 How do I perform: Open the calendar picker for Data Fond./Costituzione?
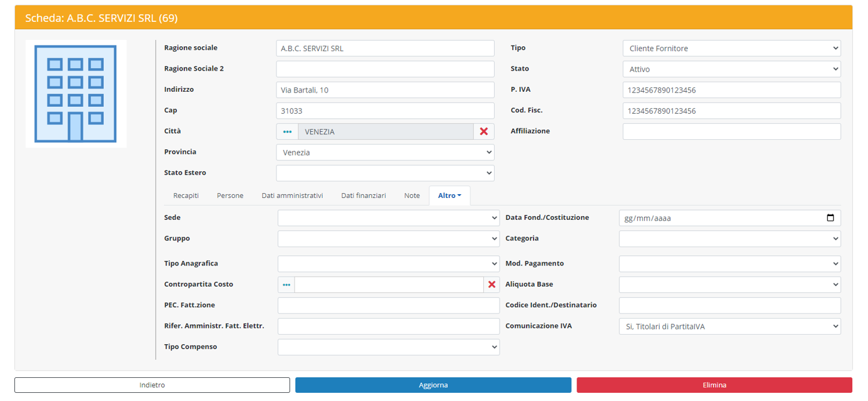tap(830, 218)
